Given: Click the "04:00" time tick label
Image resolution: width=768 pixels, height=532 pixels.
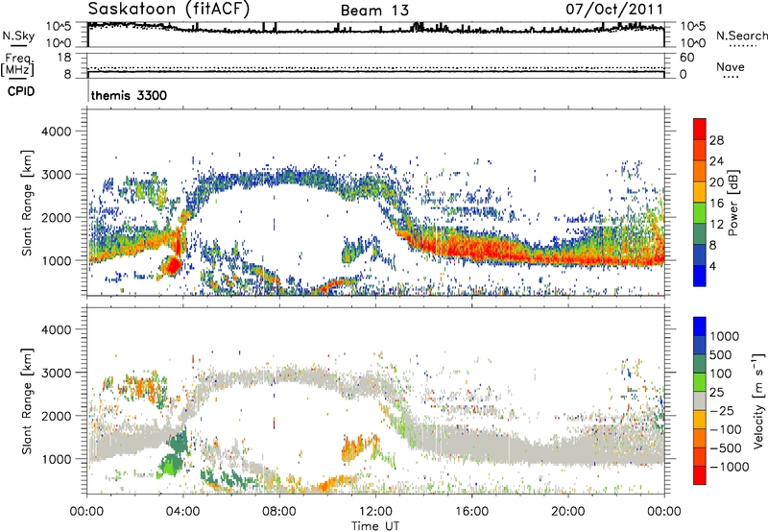Looking at the screenshot, I should 183,512.
